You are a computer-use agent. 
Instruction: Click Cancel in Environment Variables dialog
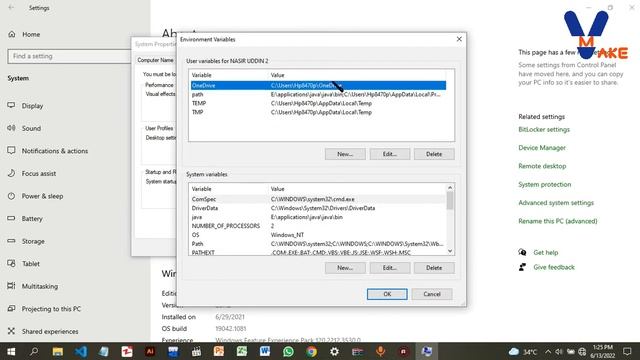tap(432, 294)
